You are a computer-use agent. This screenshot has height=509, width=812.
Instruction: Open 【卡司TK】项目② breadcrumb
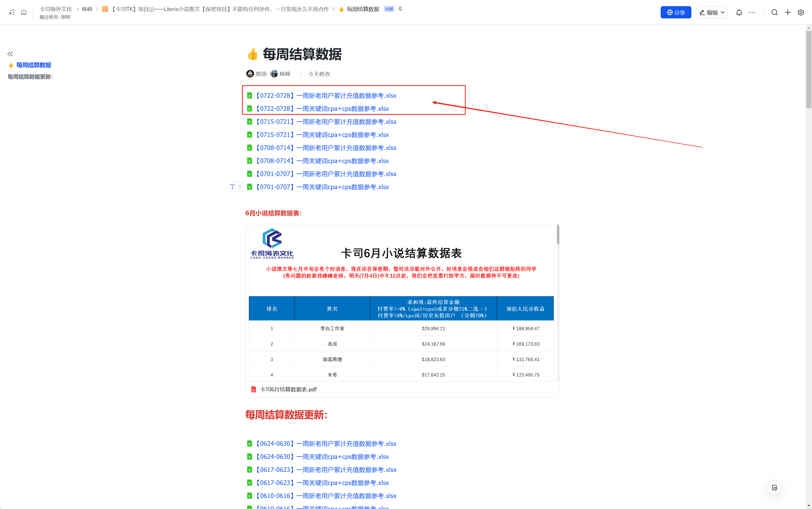(220, 9)
